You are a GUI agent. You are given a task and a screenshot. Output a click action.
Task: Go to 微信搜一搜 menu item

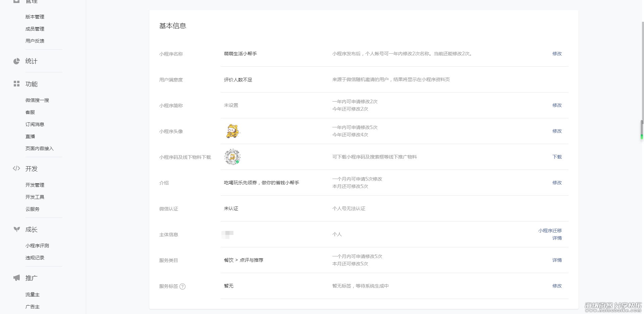coord(37,100)
